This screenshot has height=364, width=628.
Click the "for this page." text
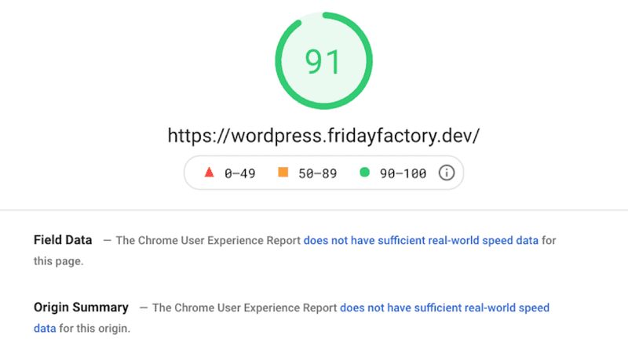pyautogui.click(x=58, y=261)
